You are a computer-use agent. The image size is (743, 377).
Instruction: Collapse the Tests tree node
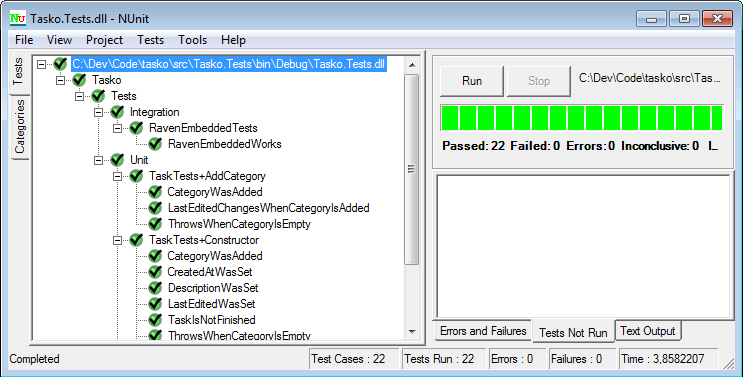coord(80,96)
